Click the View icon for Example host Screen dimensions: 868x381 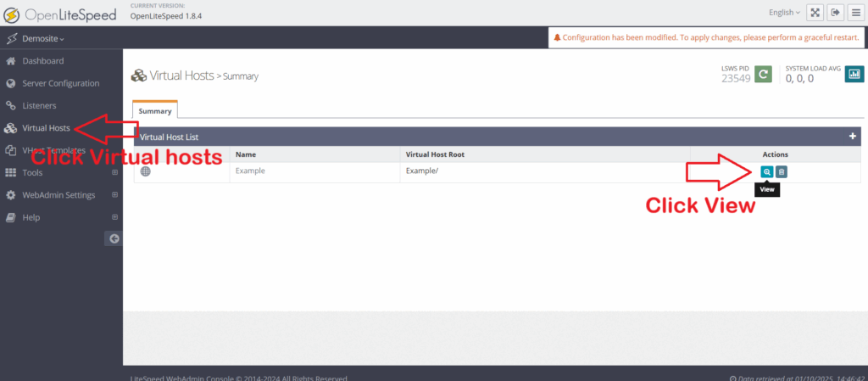click(766, 171)
